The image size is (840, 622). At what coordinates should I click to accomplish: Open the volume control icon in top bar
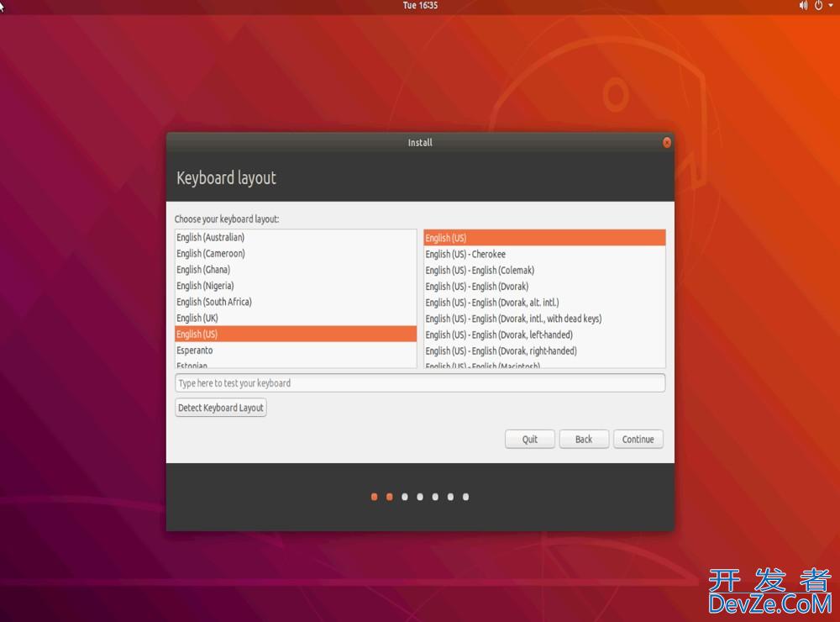[x=803, y=5]
